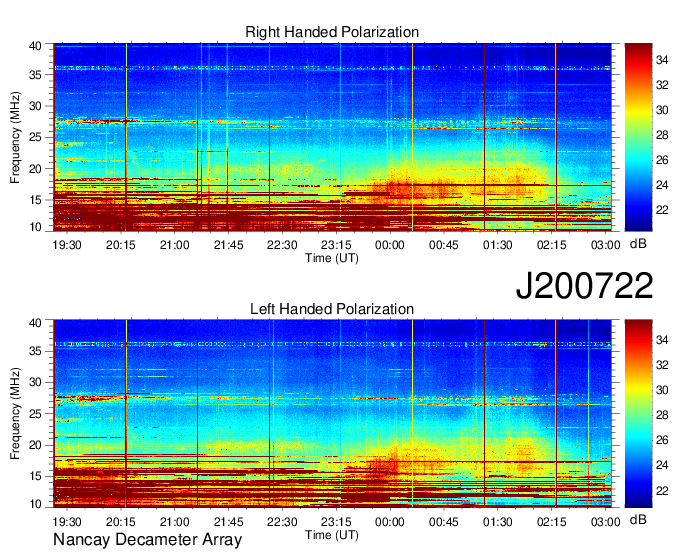
Task: Click the 21:00 time tick of right-handed plot
Action: tap(174, 245)
